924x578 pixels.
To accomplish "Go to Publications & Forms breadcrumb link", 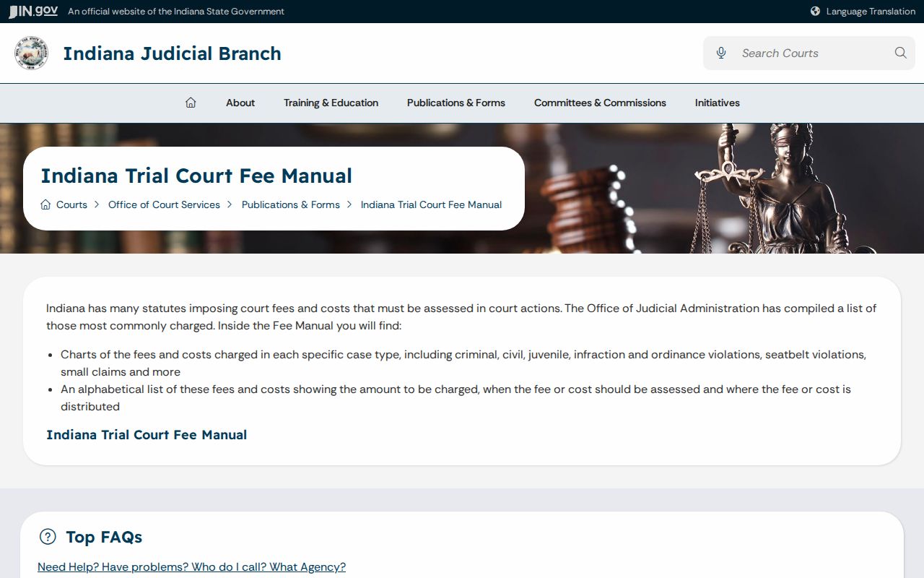I will [291, 204].
